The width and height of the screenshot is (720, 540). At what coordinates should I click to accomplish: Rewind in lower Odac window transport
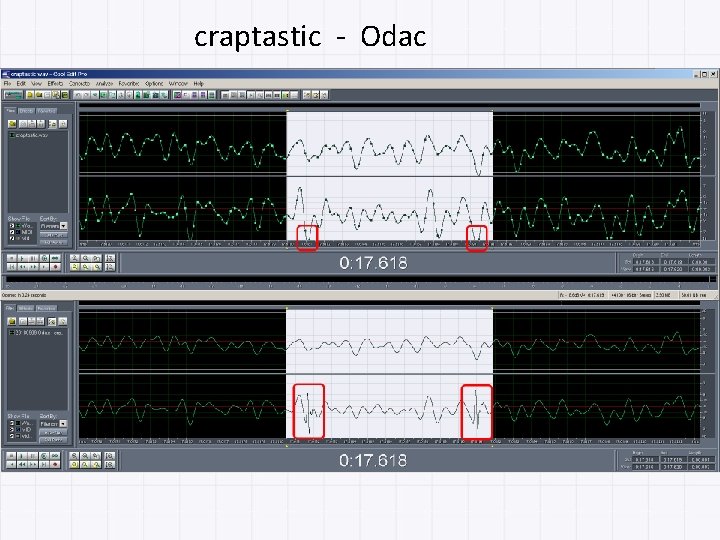(22, 464)
